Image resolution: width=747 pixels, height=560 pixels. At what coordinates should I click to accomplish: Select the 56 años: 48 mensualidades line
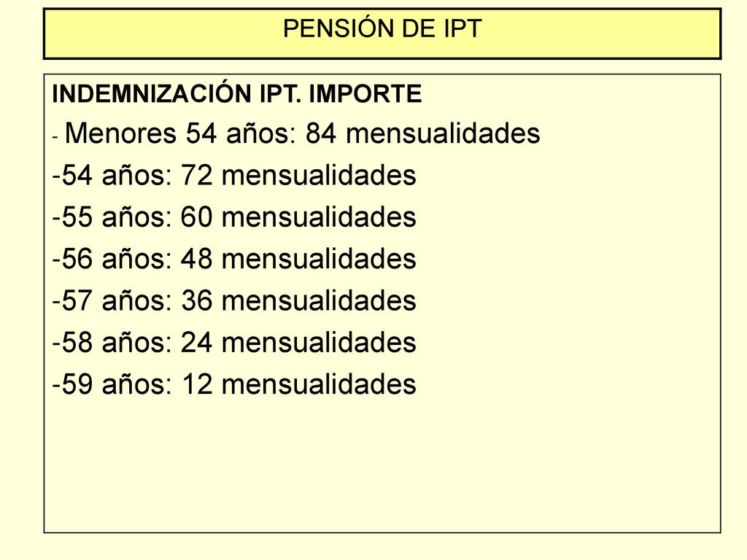pyautogui.click(x=234, y=259)
